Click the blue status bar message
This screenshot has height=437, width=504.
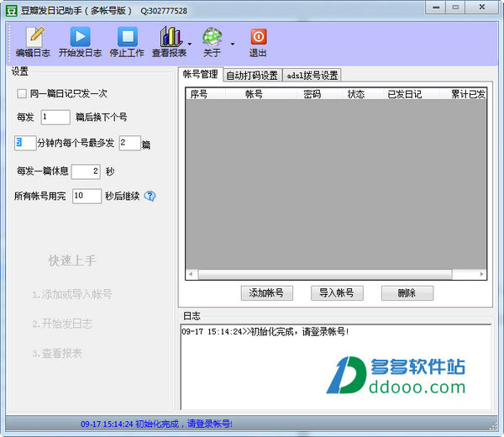pos(156,424)
